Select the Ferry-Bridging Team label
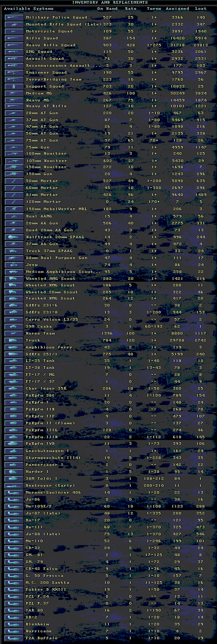The width and height of the screenshot is (217, 644). pos(54,80)
